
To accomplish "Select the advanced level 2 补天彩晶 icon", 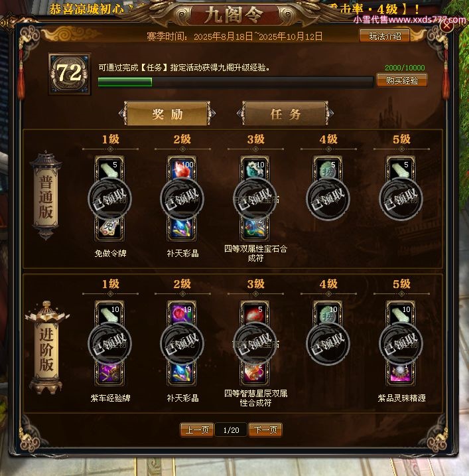I will (182, 373).
